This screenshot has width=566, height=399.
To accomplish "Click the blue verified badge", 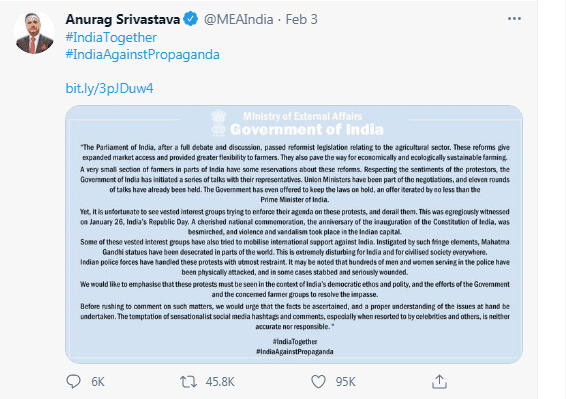I will pos(190,19).
